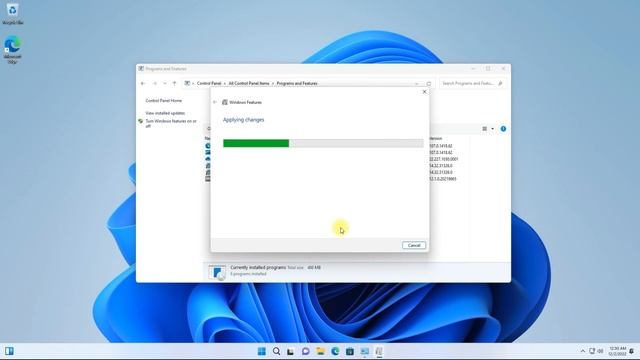Click Control Panel icon in address bar
Viewport: 640px width, 360px height.
pyautogui.click(x=187, y=83)
